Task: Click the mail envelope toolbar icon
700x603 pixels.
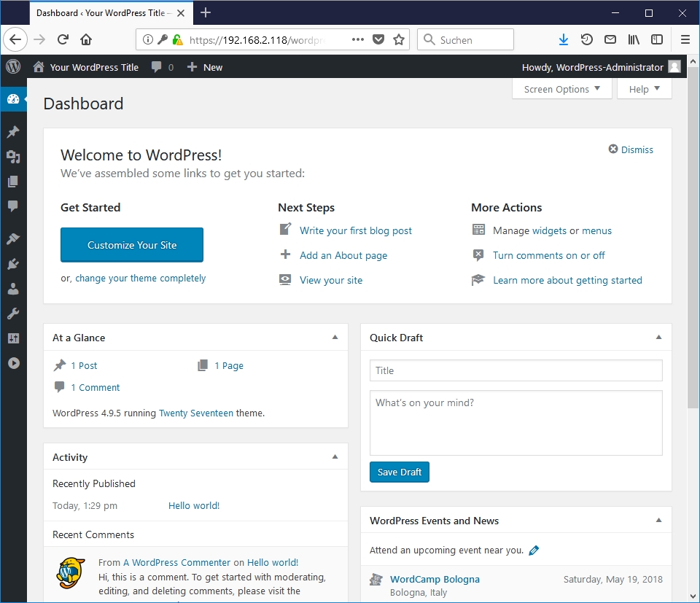Action: pyautogui.click(x=610, y=39)
